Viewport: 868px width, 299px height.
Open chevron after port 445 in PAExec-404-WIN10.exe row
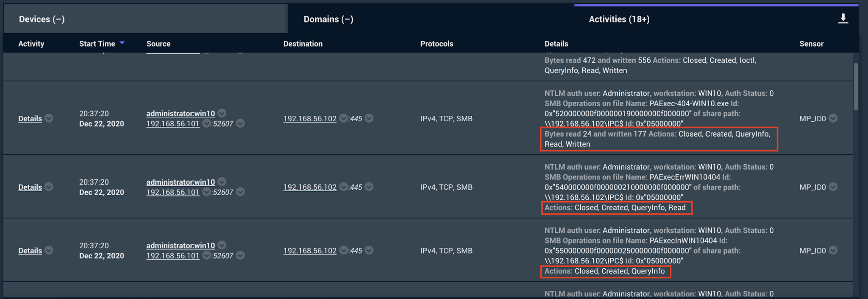(369, 118)
